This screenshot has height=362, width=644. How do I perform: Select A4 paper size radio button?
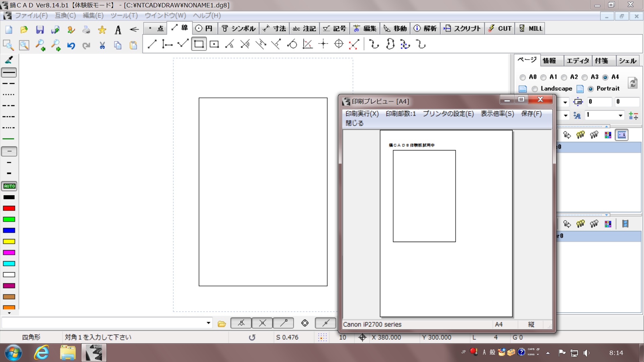pyautogui.click(x=605, y=77)
